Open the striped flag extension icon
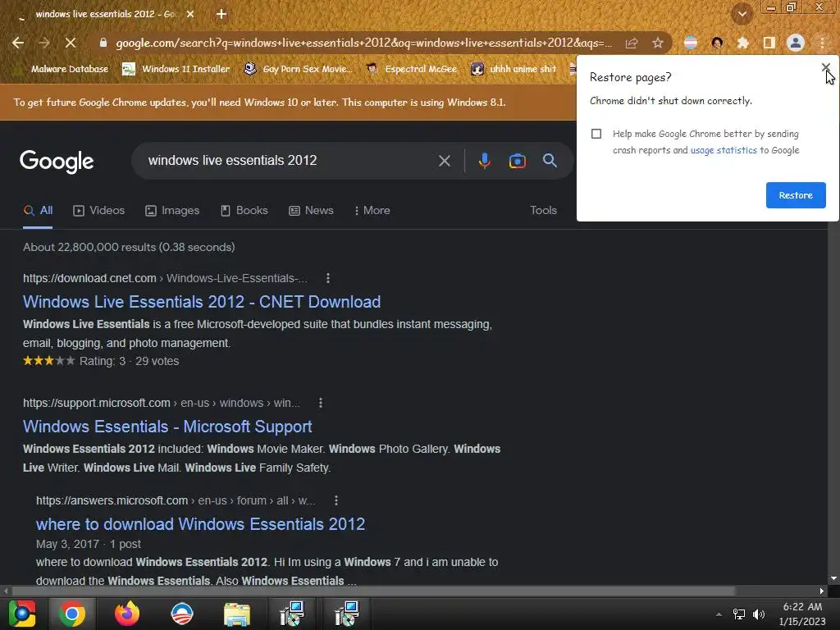This screenshot has height=630, width=840. pos(691,43)
